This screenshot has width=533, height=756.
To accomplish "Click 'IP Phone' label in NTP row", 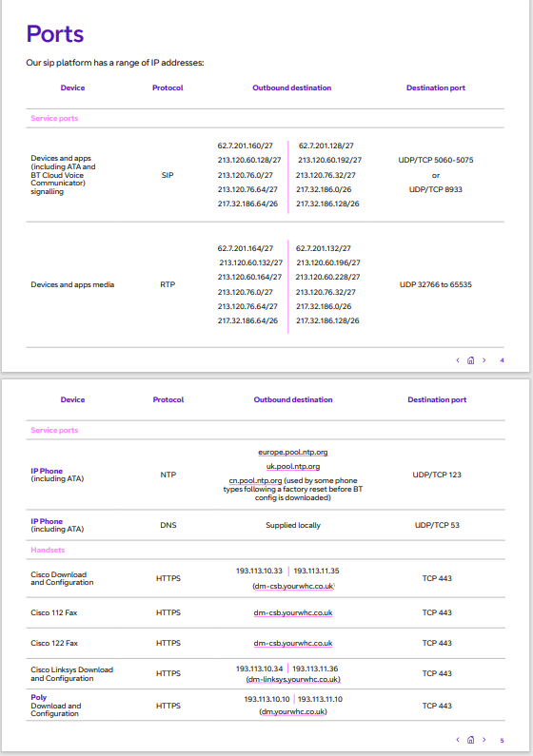I will click(x=47, y=471).
